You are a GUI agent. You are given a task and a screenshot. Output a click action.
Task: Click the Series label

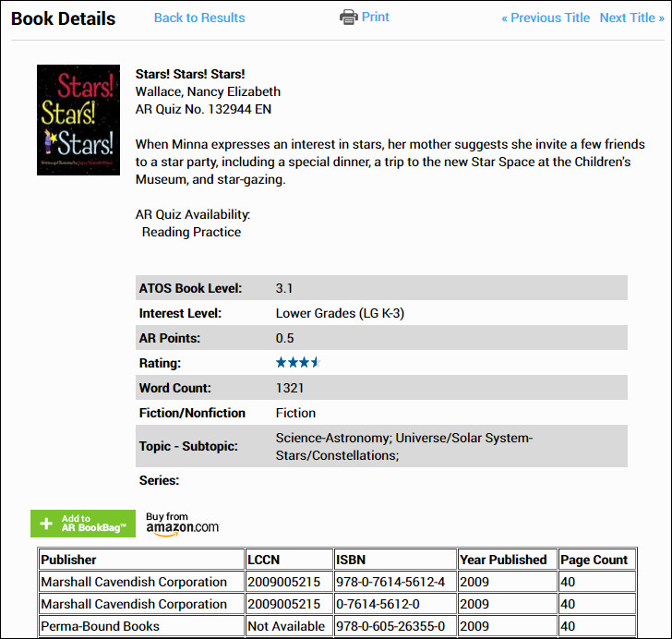pos(159,480)
